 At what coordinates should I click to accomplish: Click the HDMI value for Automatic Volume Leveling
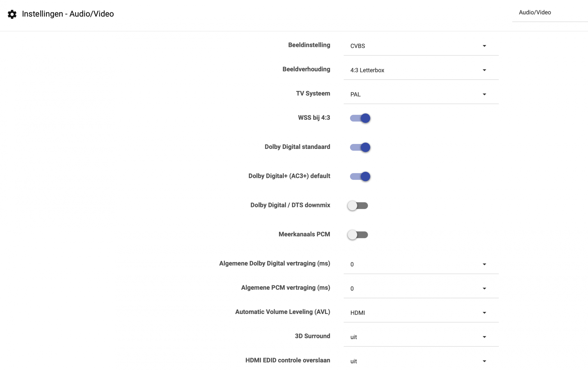click(x=357, y=313)
